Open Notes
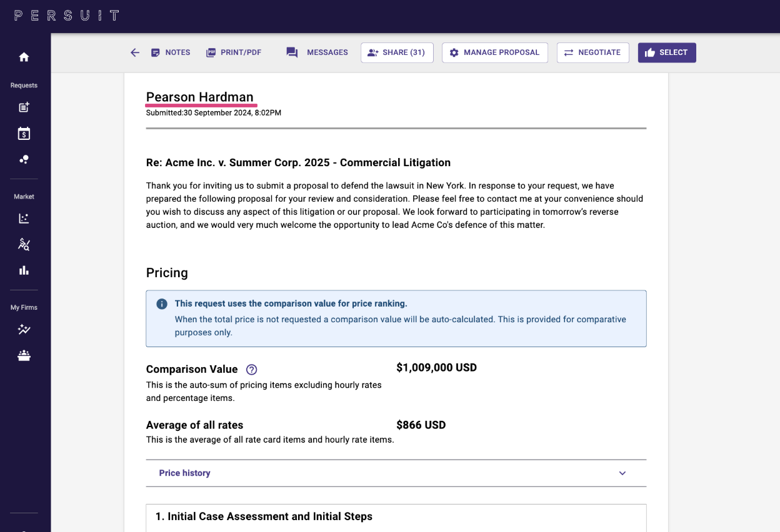Screen dimensions: 780x532 click(171, 52)
